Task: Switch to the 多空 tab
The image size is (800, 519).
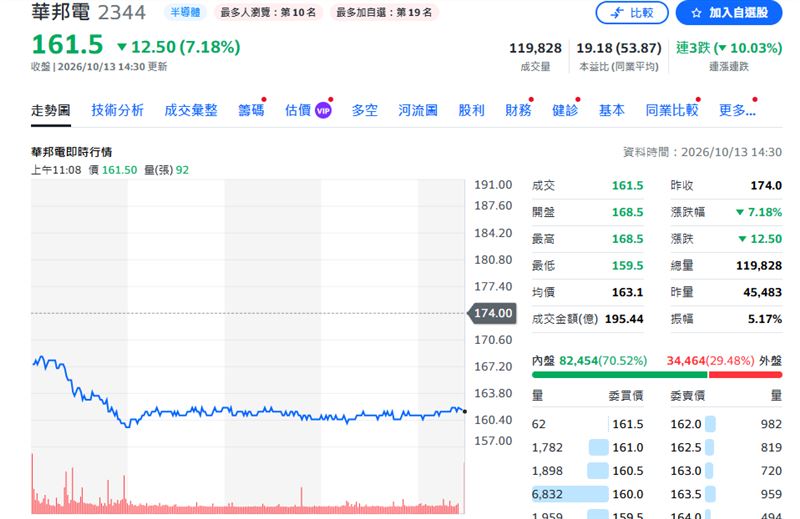Action: pos(365,110)
